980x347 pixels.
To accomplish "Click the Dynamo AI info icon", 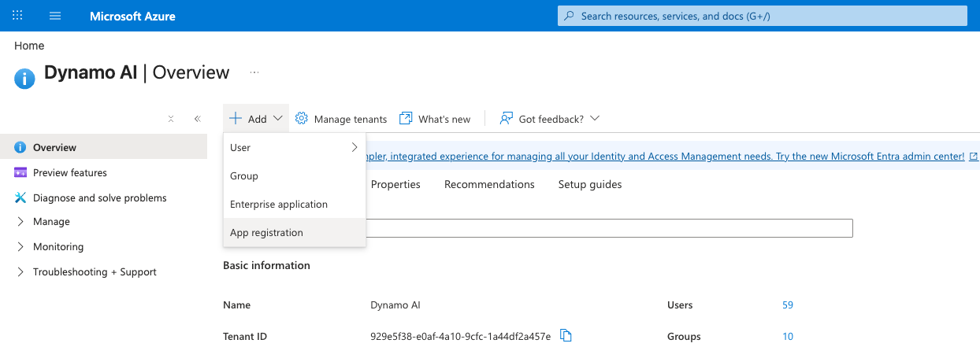I will coord(25,78).
